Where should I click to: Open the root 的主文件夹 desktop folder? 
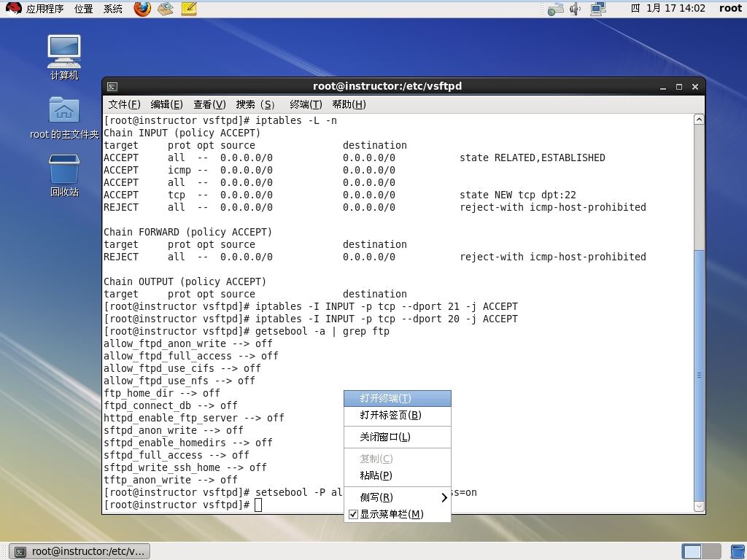point(64,117)
